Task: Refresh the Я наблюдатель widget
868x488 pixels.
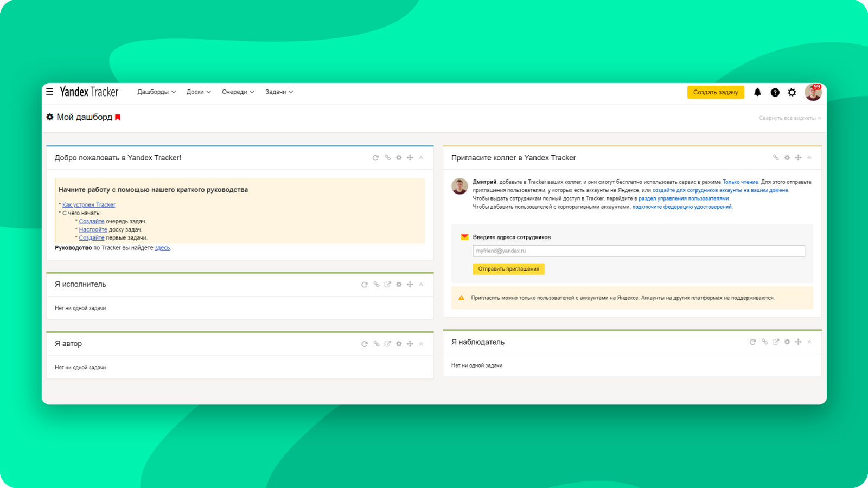Action: (752, 342)
